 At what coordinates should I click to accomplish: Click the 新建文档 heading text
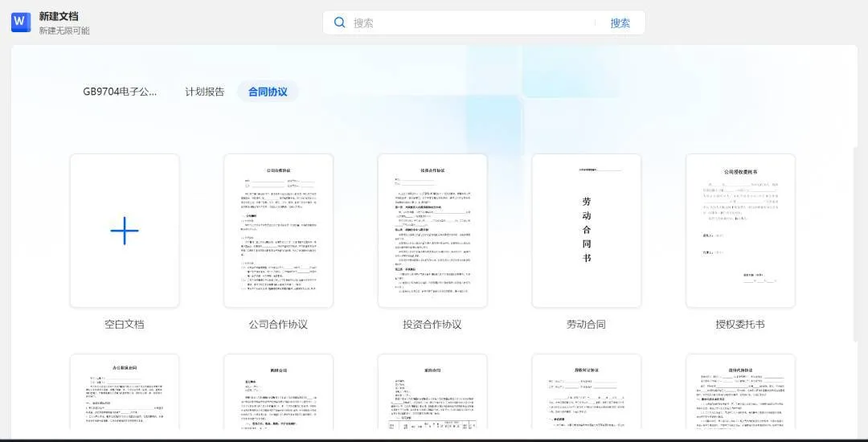click(59, 17)
